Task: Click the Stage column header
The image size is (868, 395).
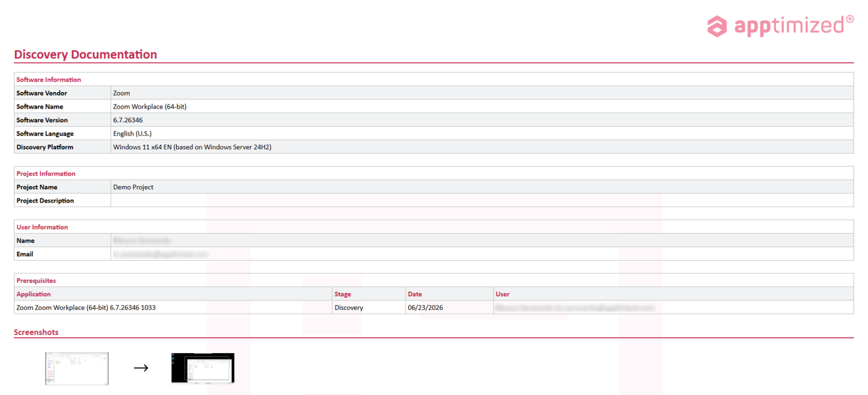Action: [x=343, y=294]
